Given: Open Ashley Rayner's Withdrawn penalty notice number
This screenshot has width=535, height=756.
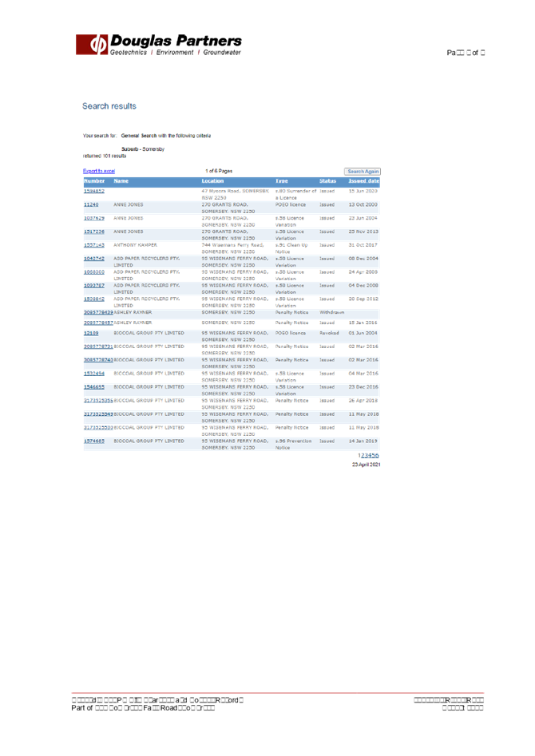Looking at the screenshot, I should [98, 313].
